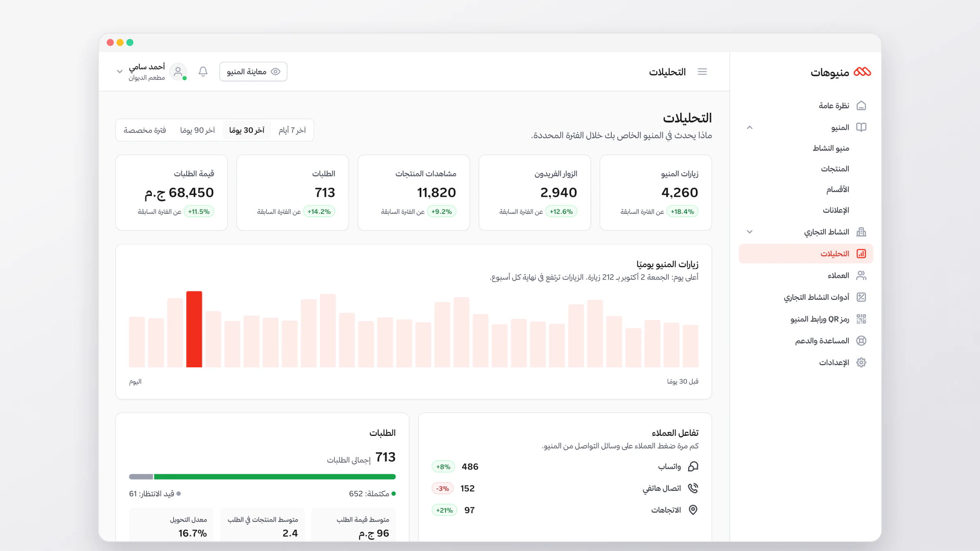Click the زيارات المنيو stat card
980x551 pixels.
(656, 193)
